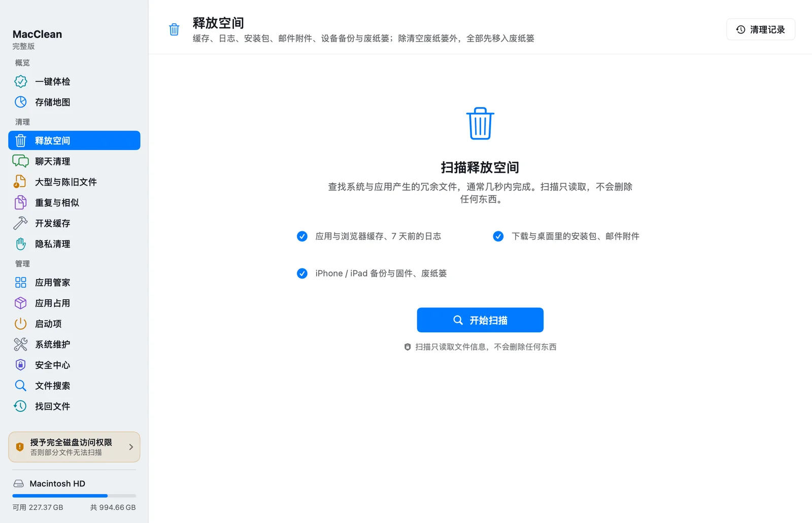This screenshot has width=812, height=523.
Task: Open the 聊天清理 sidebar section
Action: point(74,161)
